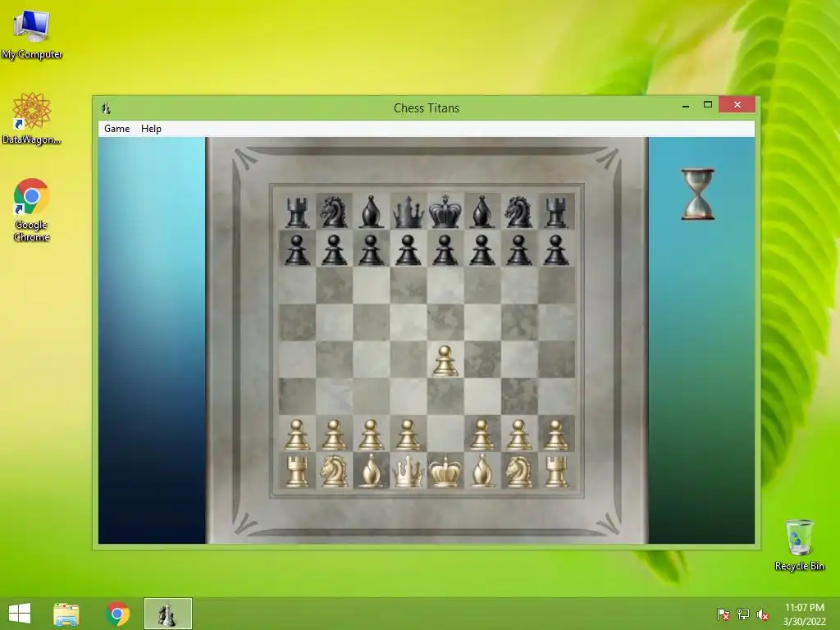Select the black rook on h8

[556, 212]
